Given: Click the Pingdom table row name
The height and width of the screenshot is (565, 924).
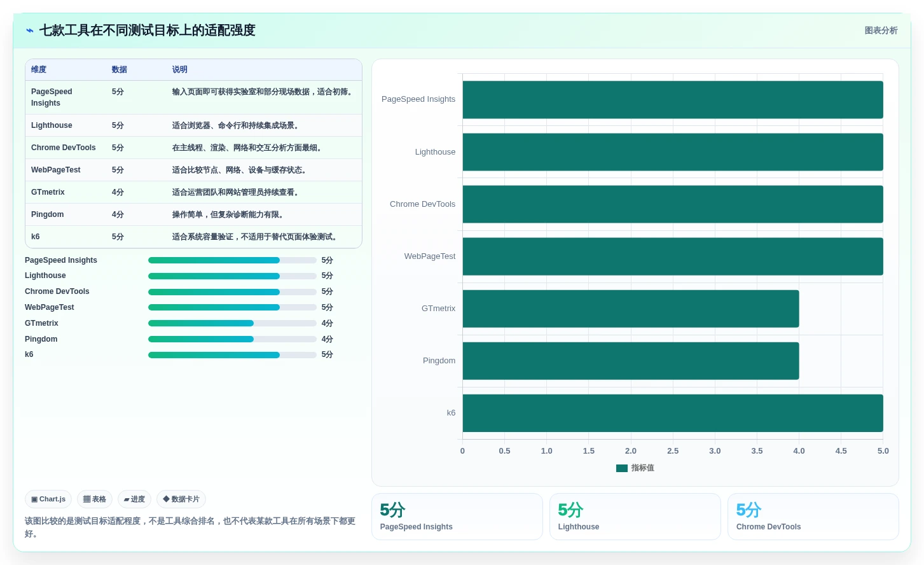Looking at the screenshot, I should [48, 214].
